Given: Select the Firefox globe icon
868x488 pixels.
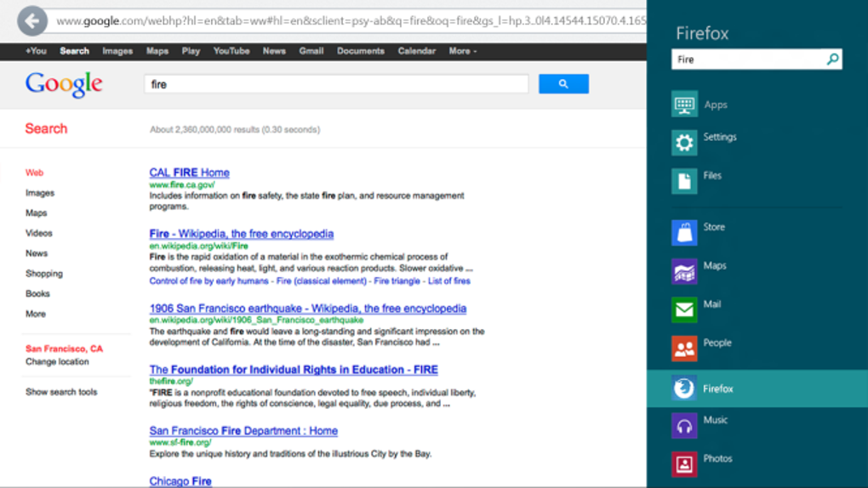Looking at the screenshot, I should pos(684,389).
